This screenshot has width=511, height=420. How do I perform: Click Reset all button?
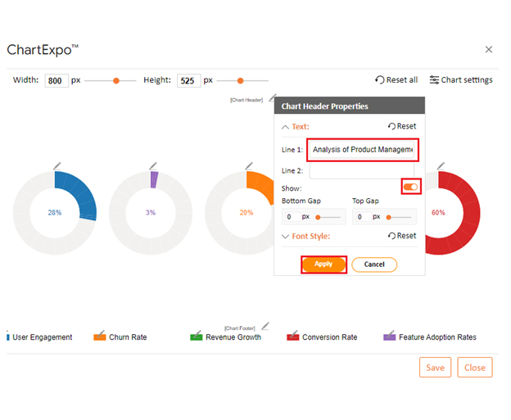[396, 80]
